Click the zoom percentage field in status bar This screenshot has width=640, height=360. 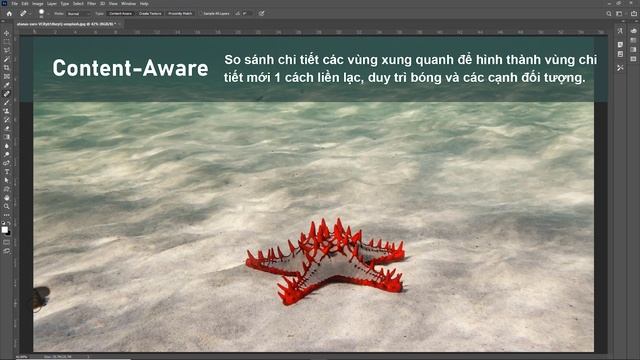[x=21, y=357]
